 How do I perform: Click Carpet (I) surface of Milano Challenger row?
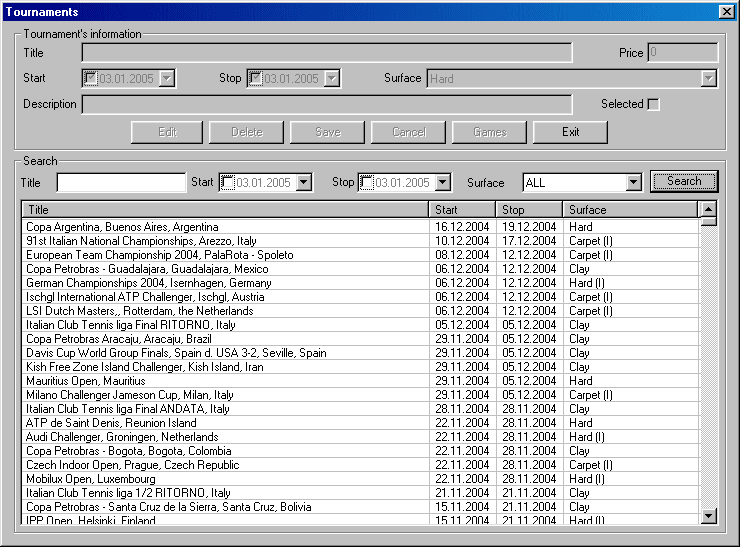(590, 395)
